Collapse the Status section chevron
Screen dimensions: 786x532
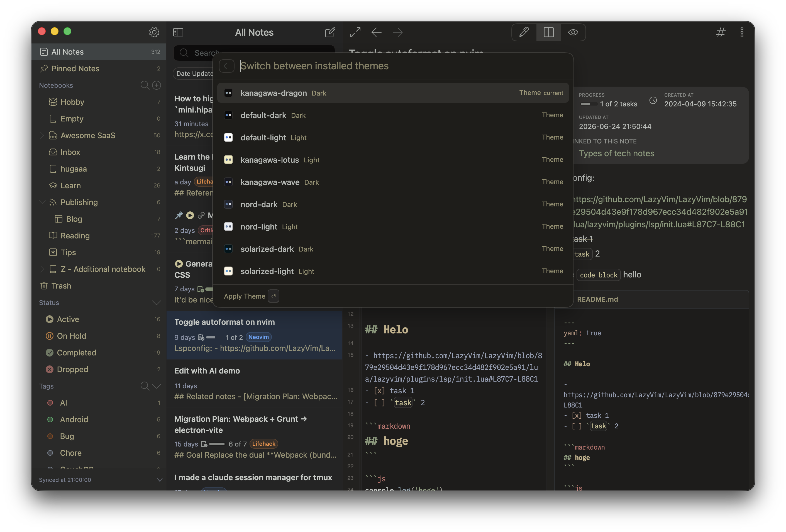(156, 302)
